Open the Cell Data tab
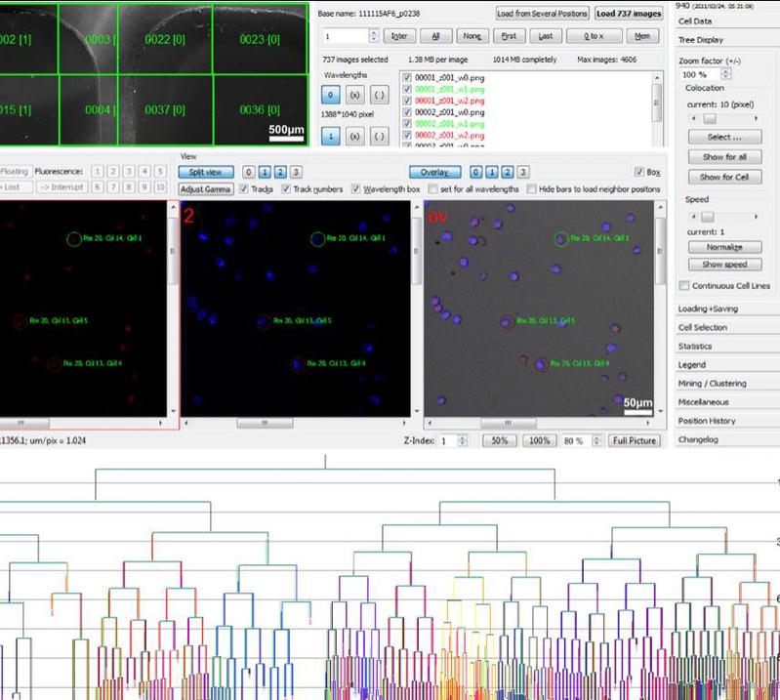The height and width of the screenshot is (700, 780). 695,21
